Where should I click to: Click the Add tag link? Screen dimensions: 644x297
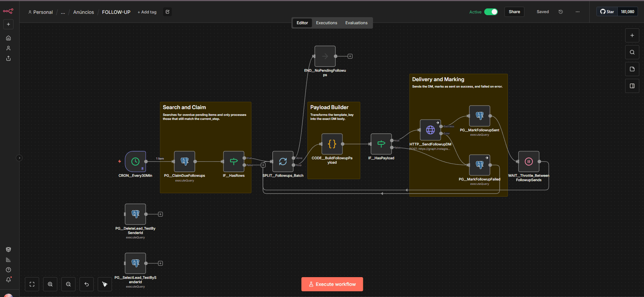tap(147, 12)
